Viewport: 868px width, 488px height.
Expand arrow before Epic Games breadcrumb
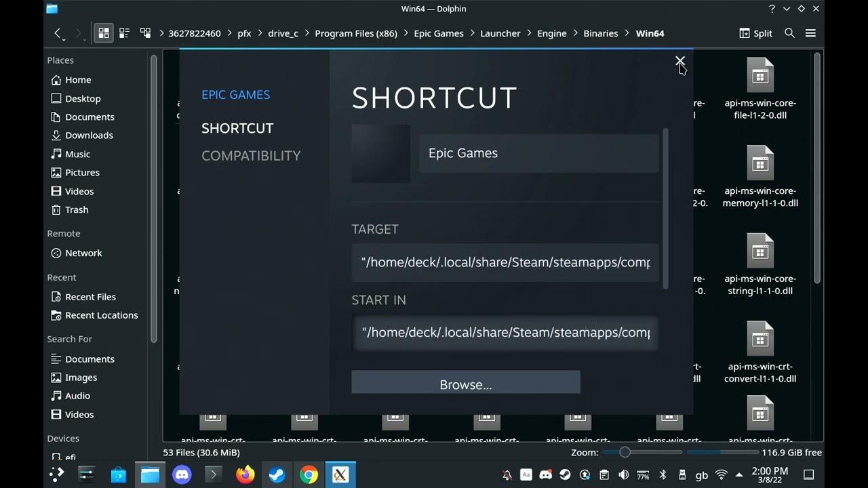click(x=406, y=33)
